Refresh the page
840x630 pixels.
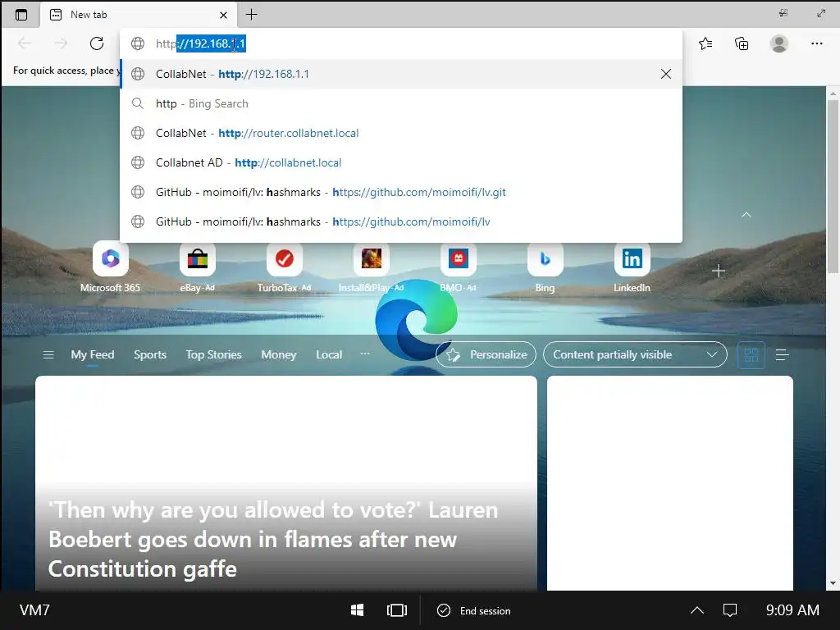(x=97, y=43)
